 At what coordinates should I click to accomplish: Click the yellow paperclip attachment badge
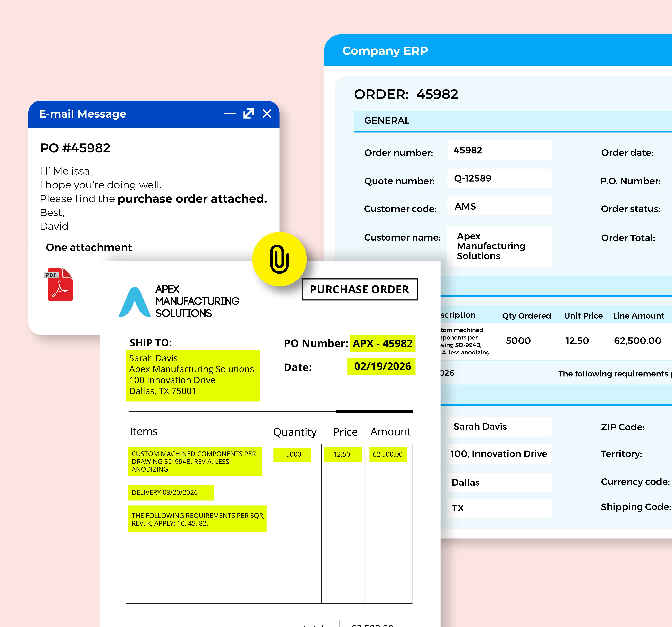[x=280, y=259]
